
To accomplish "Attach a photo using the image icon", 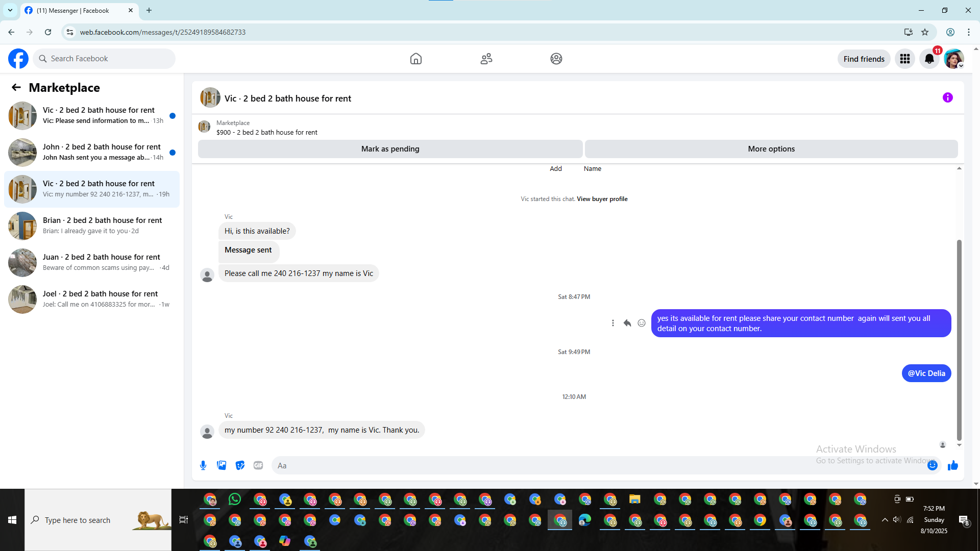I will pyautogui.click(x=222, y=465).
